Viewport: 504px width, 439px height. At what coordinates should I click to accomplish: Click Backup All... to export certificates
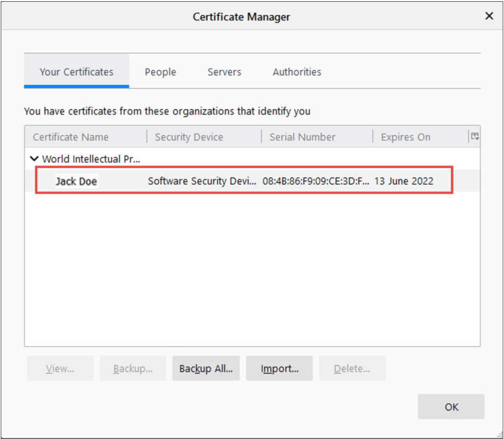(206, 369)
